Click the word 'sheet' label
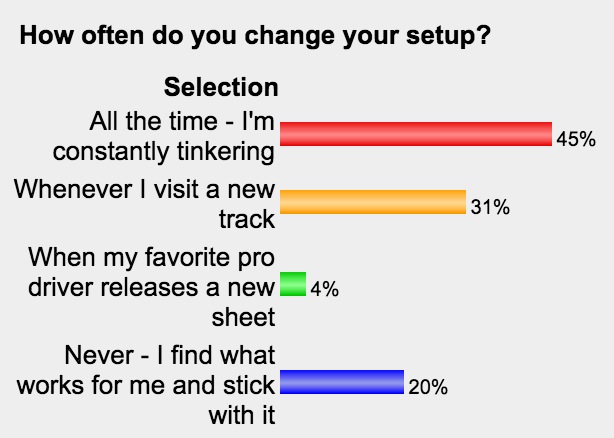Screen dimensions: 614x438 tap(244, 317)
